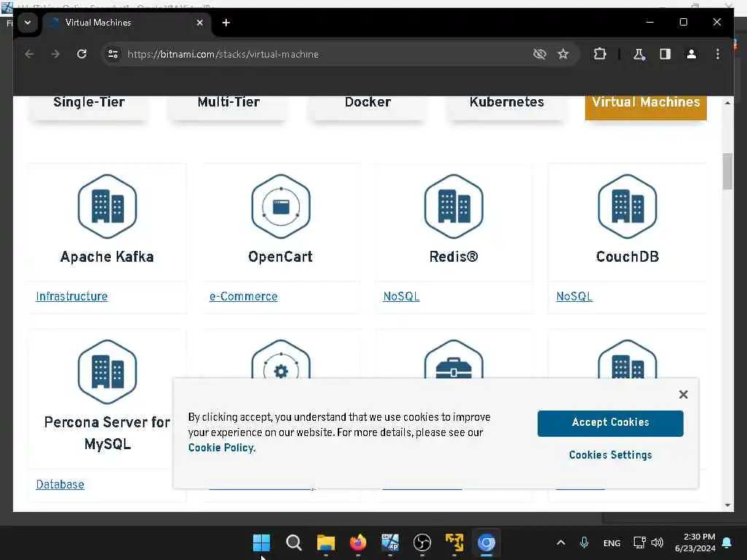Image resolution: width=747 pixels, height=560 pixels.
Task: Click the Redis hexagon icon
Action: 454,206
